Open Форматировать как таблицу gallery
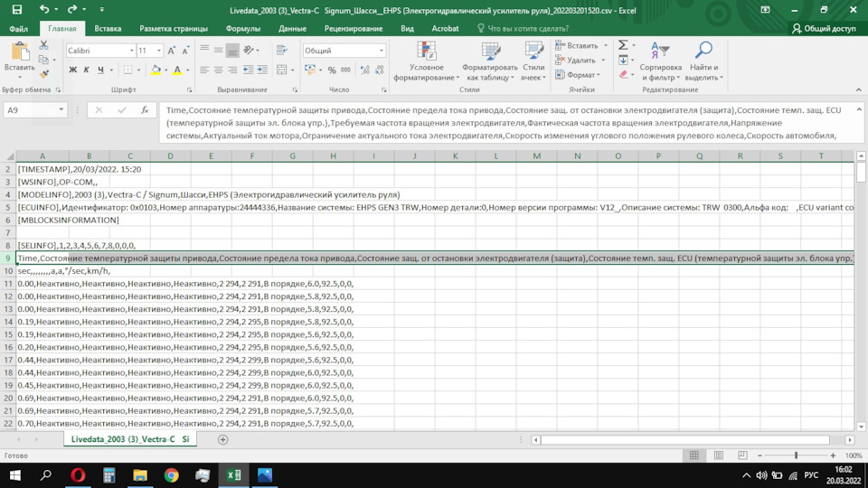Viewport: 868px width, 488px height. pos(490,61)
